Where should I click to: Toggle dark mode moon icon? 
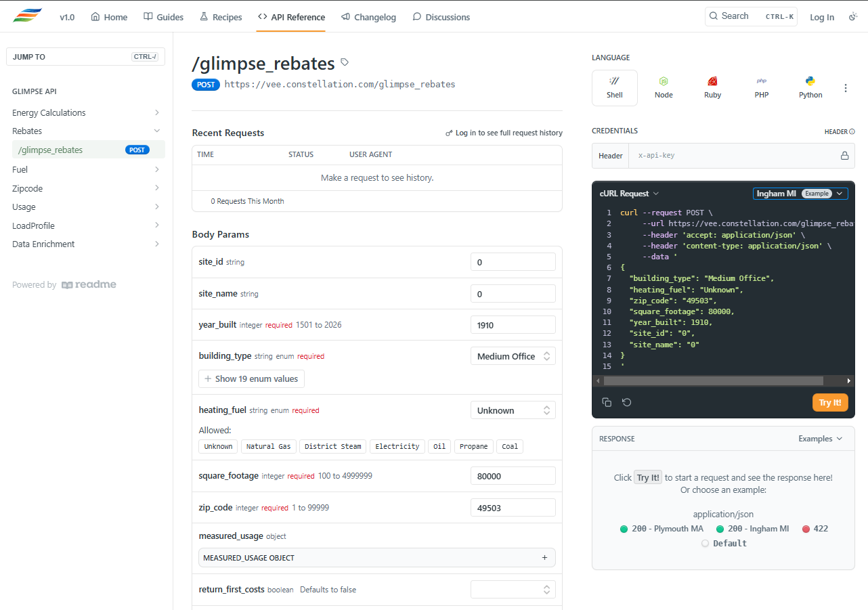(x=853, y=16)
